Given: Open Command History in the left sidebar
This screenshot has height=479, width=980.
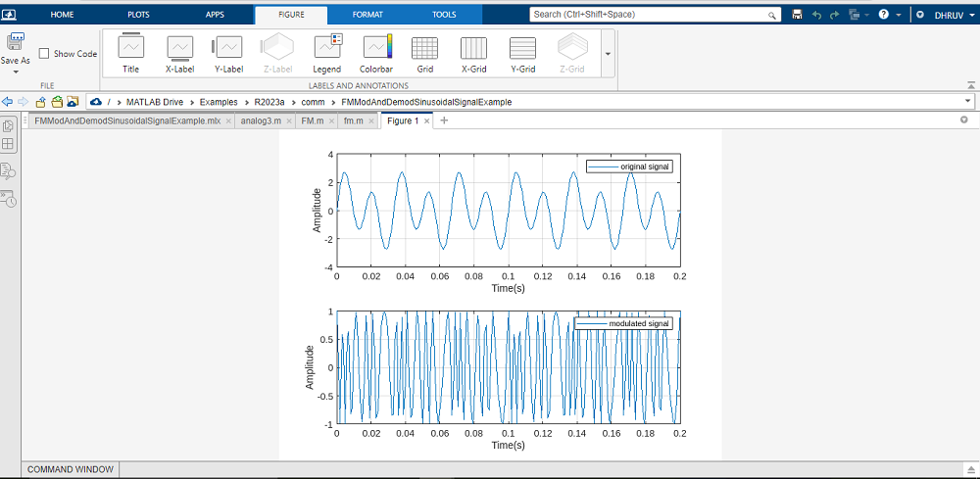Looking at the screenshot, I should click(9, 198).
